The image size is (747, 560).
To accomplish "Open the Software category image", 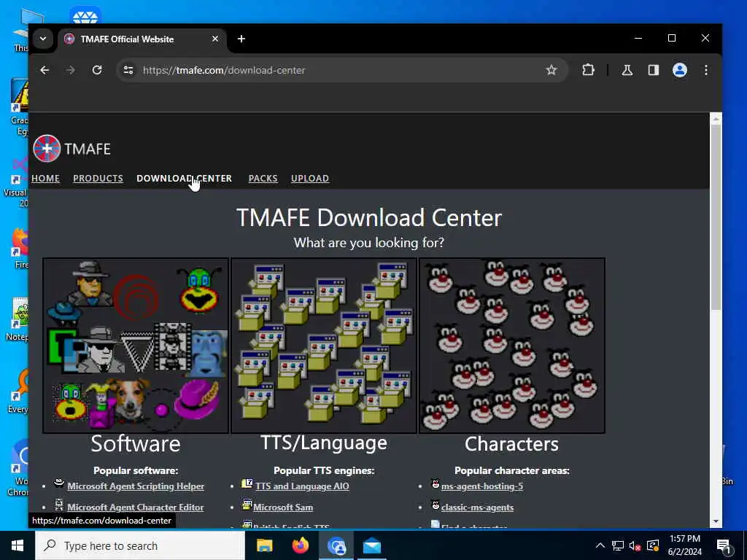I will (136, 346).
